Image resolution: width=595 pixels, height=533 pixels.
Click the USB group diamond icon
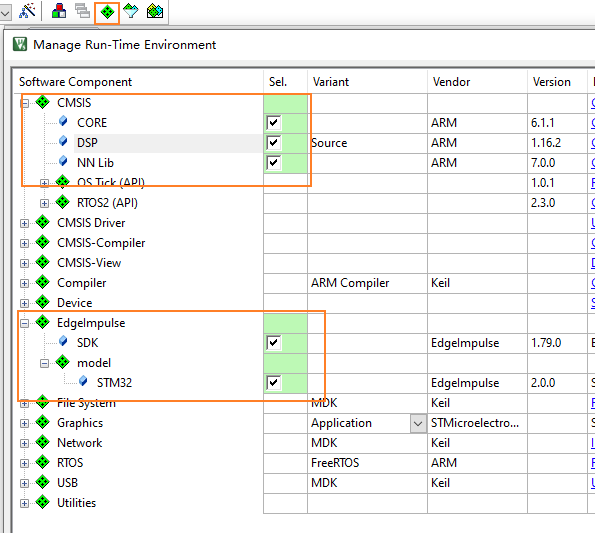42,482
